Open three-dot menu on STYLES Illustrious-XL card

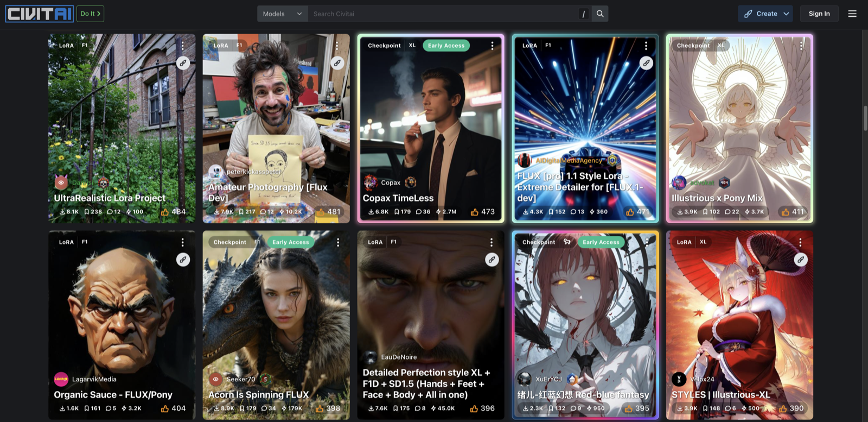800,242
